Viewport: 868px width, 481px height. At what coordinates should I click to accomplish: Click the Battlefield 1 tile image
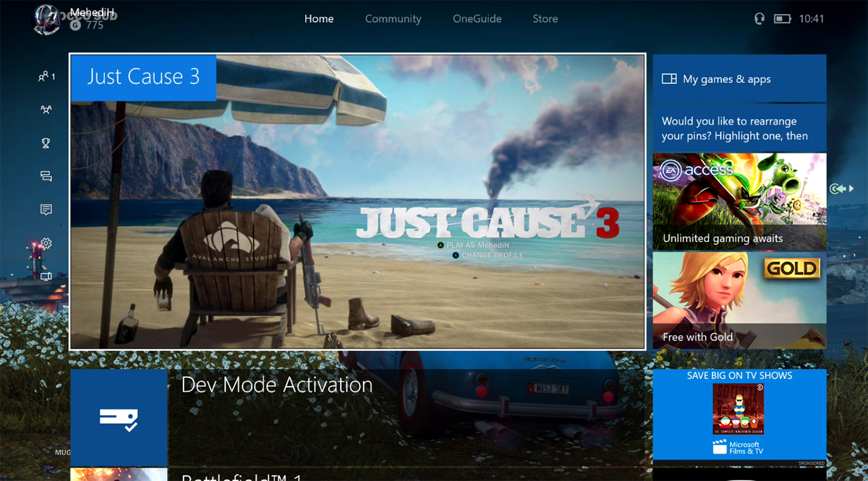(119, 475)
